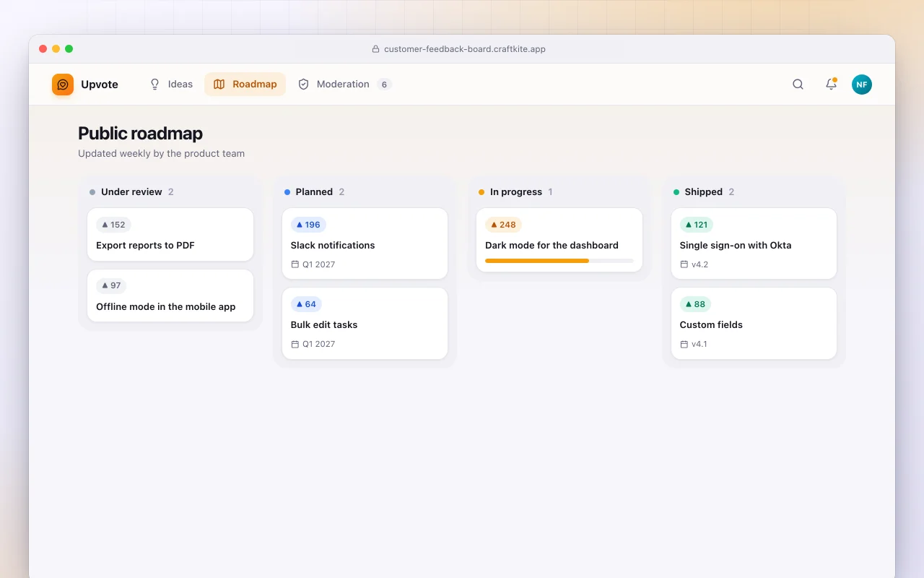Switch to the Moderation tab
The width and height of the screenshot is (924, 578).
point(344,85)
